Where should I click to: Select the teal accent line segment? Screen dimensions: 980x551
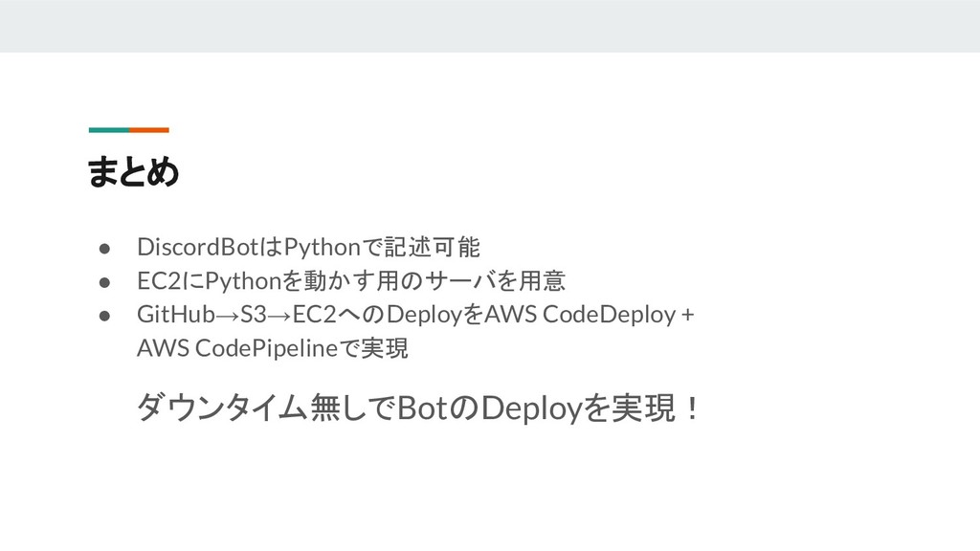pyautogui.click(x=109, y=130)
